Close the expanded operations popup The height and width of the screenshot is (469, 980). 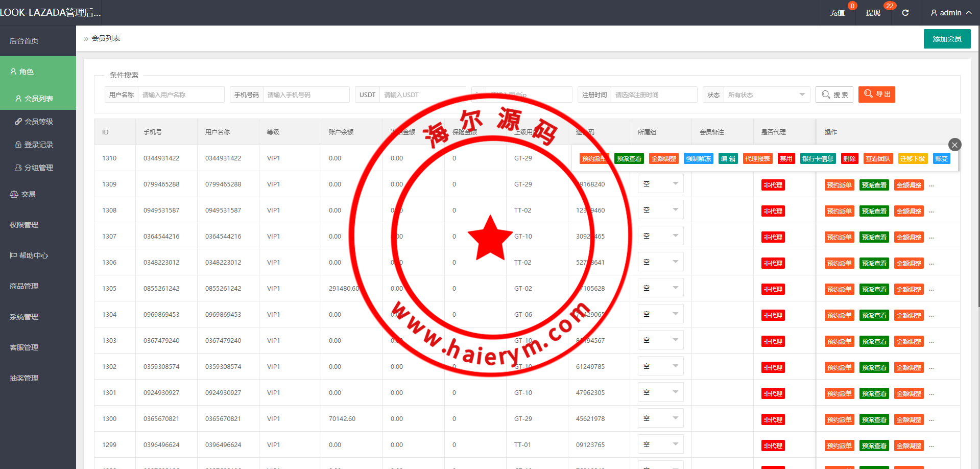pos(954,145)
